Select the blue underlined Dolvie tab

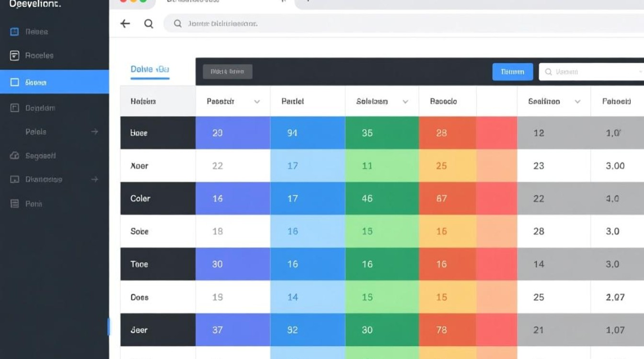pyautogui.click(x=149, y=69)
